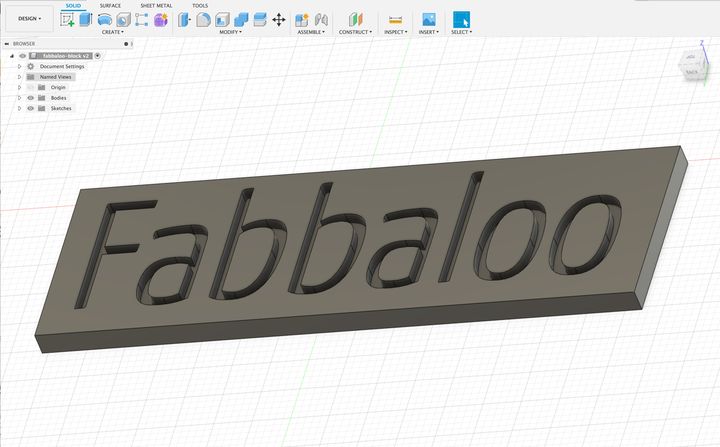
Task: Choose the Fillet tool in Modify
Action: pyautogui.click(x=203, y=19)
